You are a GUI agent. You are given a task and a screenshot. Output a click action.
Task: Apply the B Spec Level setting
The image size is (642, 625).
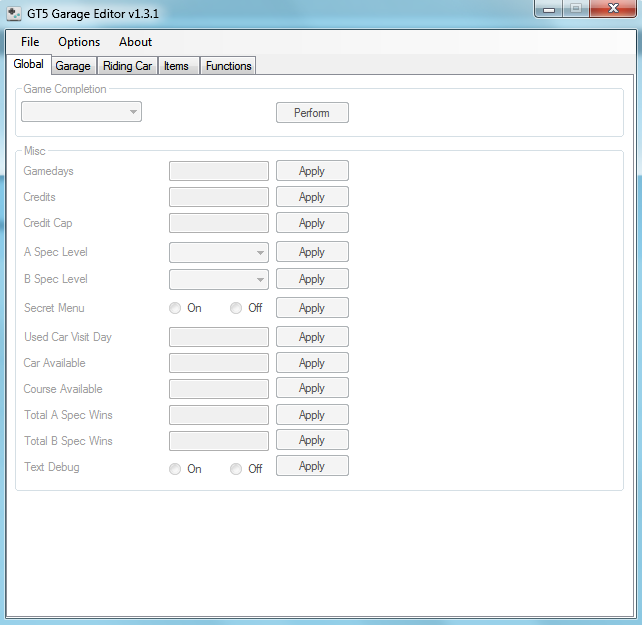pos(312,279)
